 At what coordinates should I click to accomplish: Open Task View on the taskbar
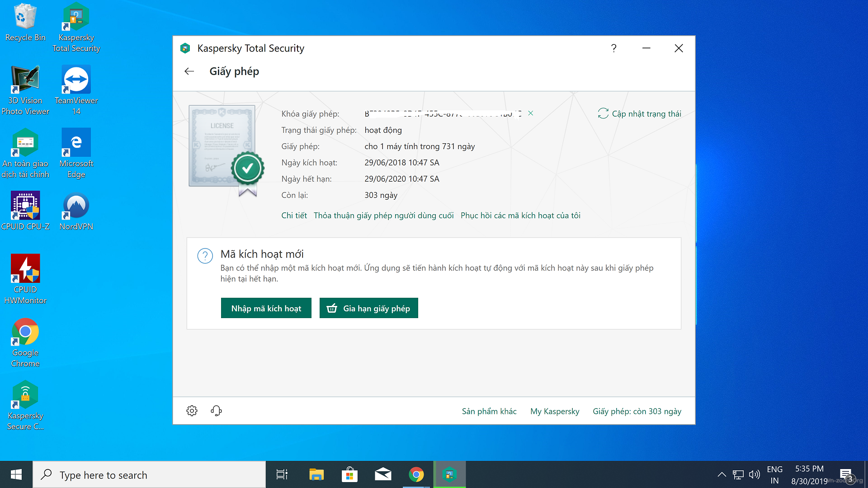tap(282, 474)
